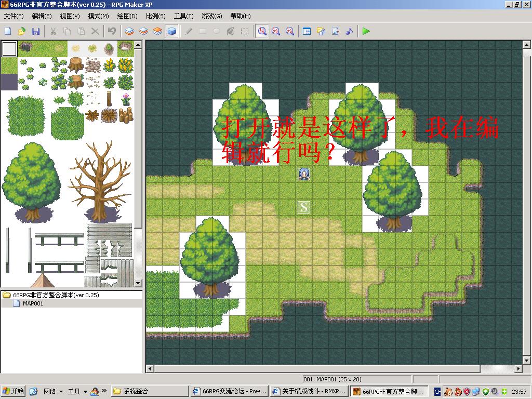
Task: Open the 游戏(G) menu
Action: [x=212, y=16]
